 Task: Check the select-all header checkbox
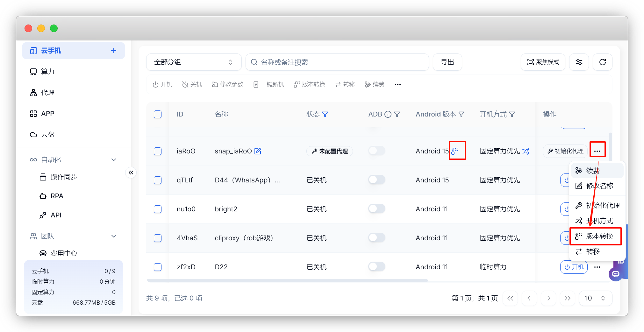158,114
